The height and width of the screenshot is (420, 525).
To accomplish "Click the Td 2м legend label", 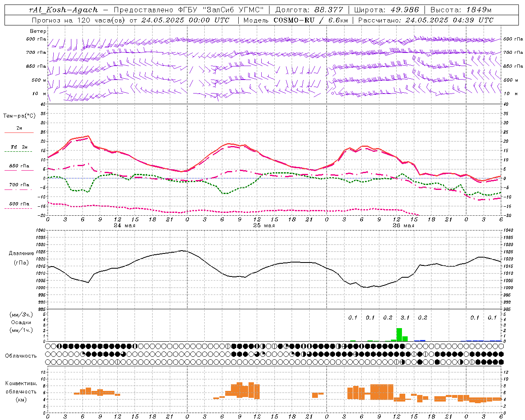I will click(19, 147).
